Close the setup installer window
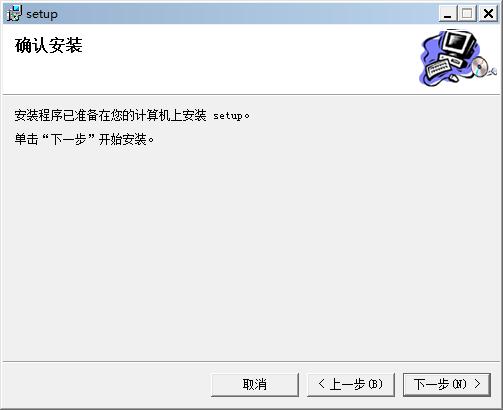This screenshot has height=410, width=503. [x=488, y=14]
